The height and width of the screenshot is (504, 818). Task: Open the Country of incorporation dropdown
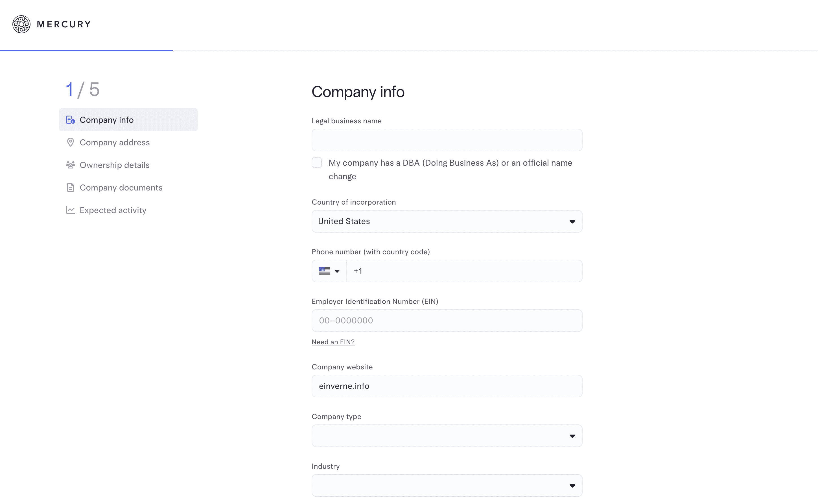click(447, 221)
